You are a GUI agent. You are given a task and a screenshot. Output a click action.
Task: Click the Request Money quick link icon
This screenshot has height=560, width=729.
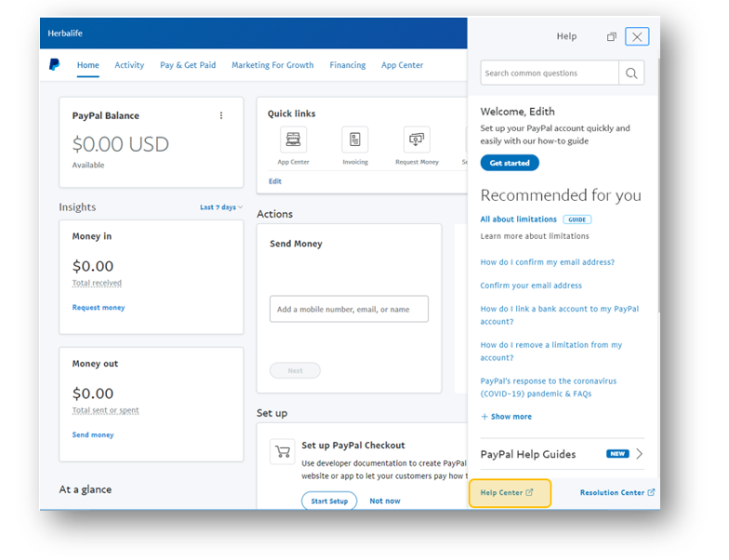pos(417,140)
